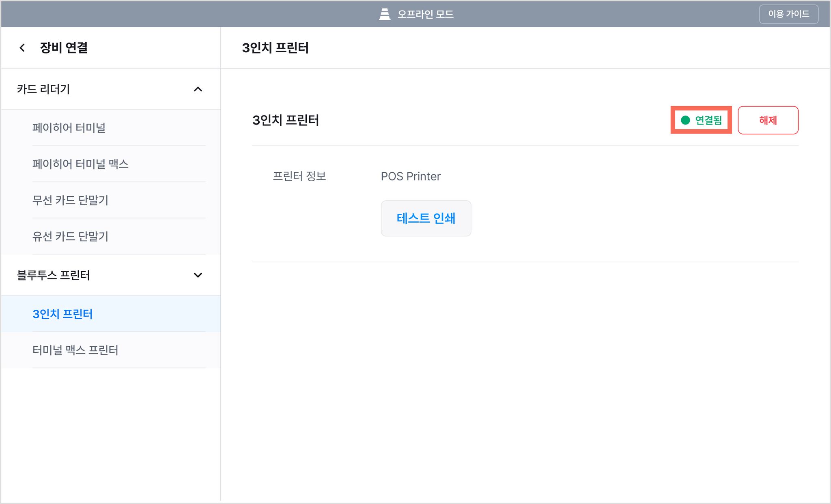
Task: Open the 유선 카드 단말기 item
Action: pyautogui.click(x=111, y=236)
